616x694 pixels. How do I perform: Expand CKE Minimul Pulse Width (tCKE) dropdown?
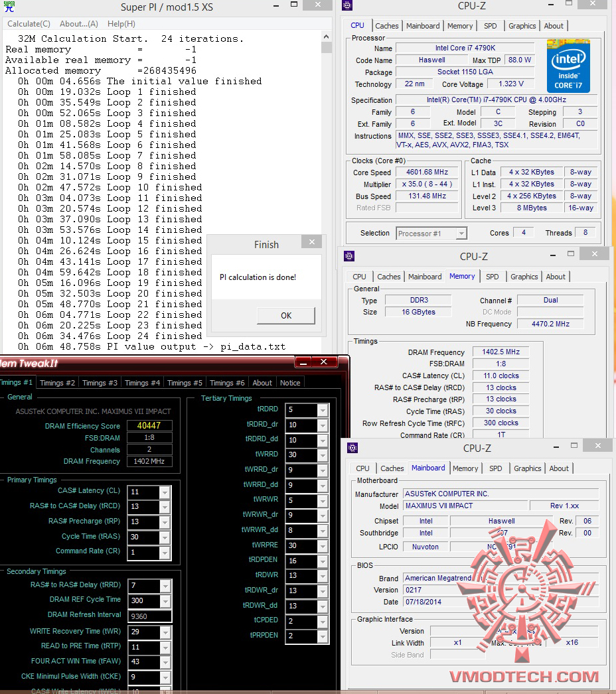pos(165,677)
